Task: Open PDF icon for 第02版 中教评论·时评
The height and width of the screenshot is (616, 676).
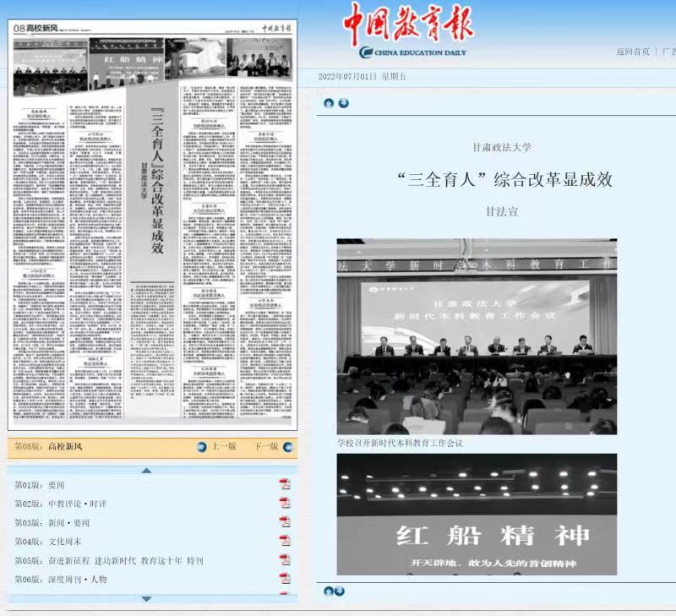Action: pyautogui.click(x=285, y=503)
